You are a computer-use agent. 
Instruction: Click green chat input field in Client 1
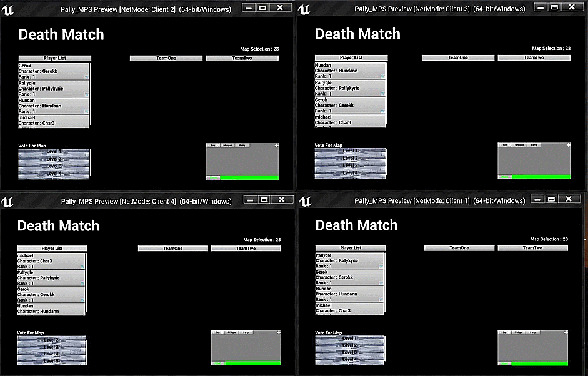pyautogui.click(x=540, y=364)
